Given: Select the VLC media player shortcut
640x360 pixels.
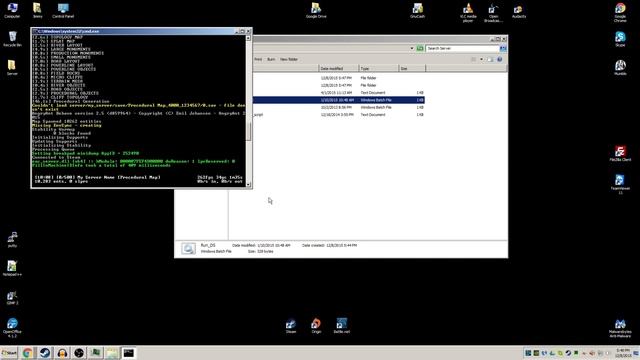Looking at the screenshot, I should [x=468, y=13].
